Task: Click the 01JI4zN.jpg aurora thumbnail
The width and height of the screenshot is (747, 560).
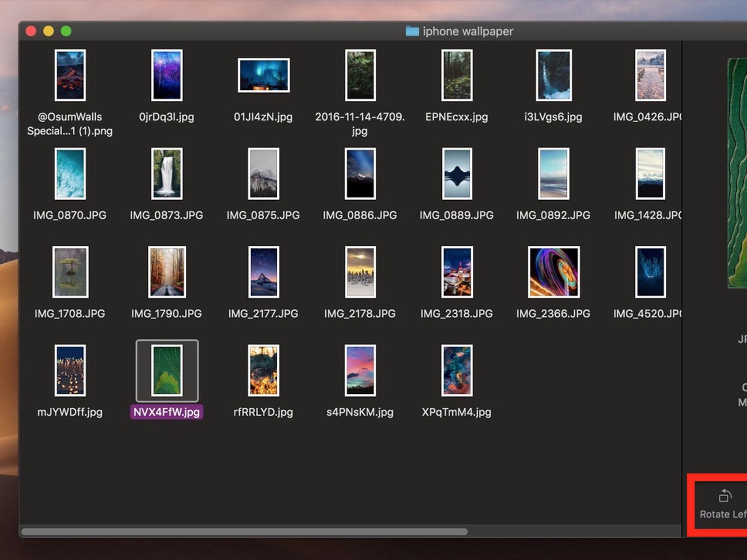Action: coord(263,75)
